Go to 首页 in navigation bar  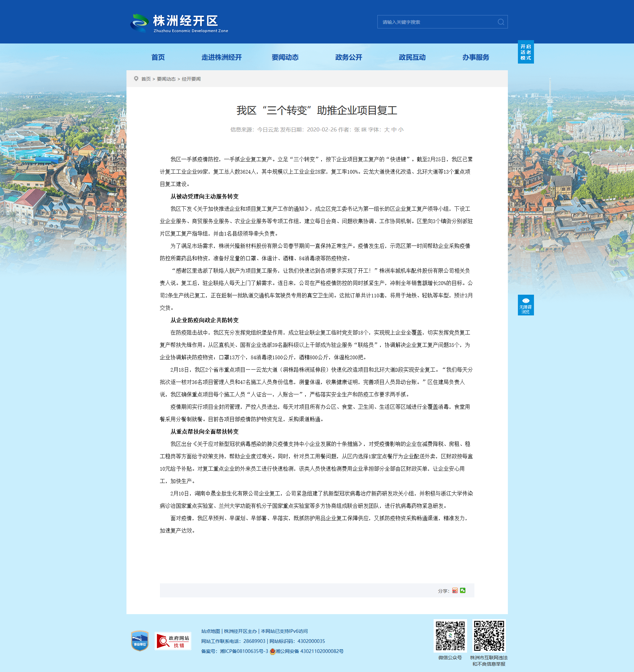point(158,57)
